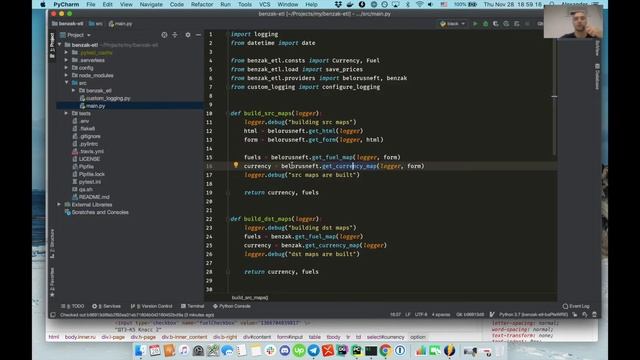Image resolution: width=640 pixels, height=360 pixels.
Task: Collapse the benzak-etl root folder
Action: tap(60, 45)
